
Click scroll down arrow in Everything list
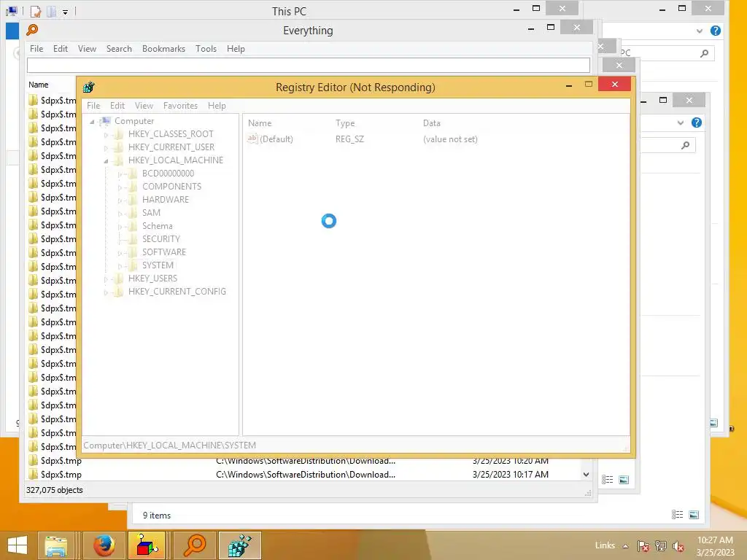[586, 474]
